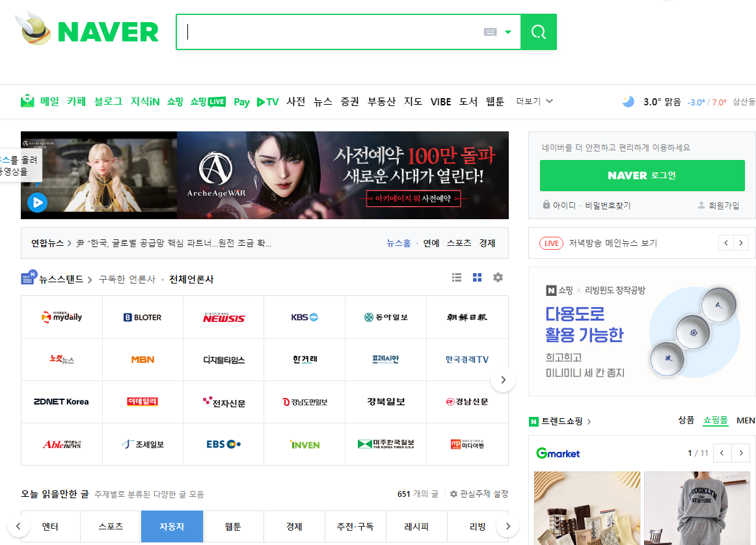
Task: Open the TV play icon link
Action: 267,101
